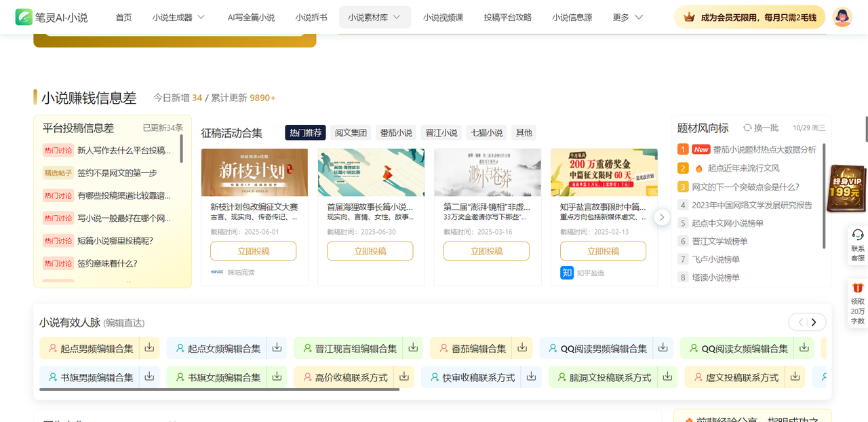The width and height of the screenshot is (868, 422).
Task: Select the 阅文集团 tab
Action: 351,132
